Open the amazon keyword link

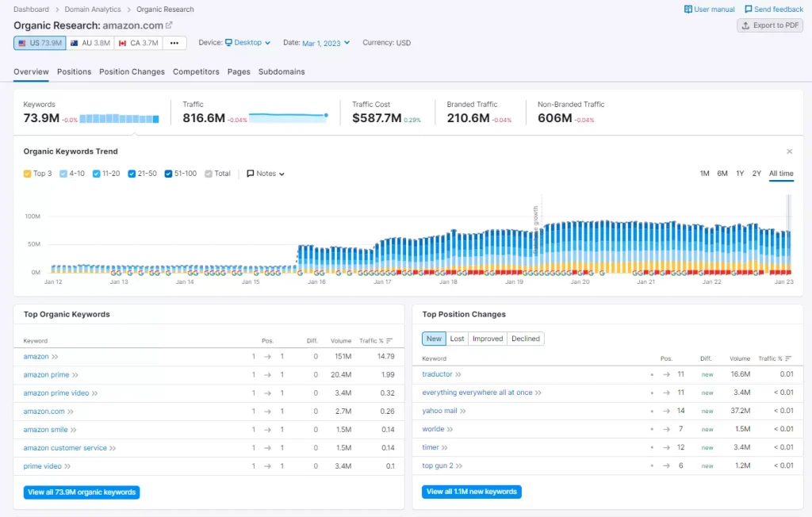pos(36,356)
